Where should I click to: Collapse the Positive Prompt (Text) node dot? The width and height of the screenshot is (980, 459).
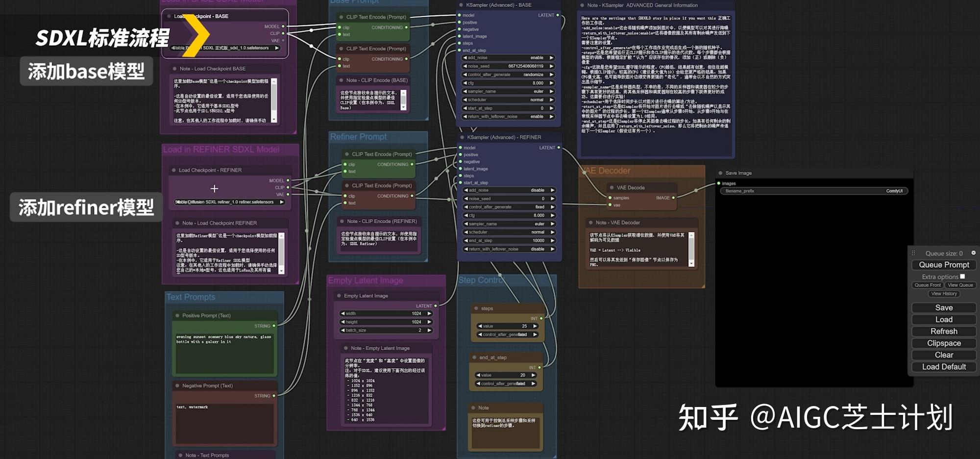tap(178, 315)
